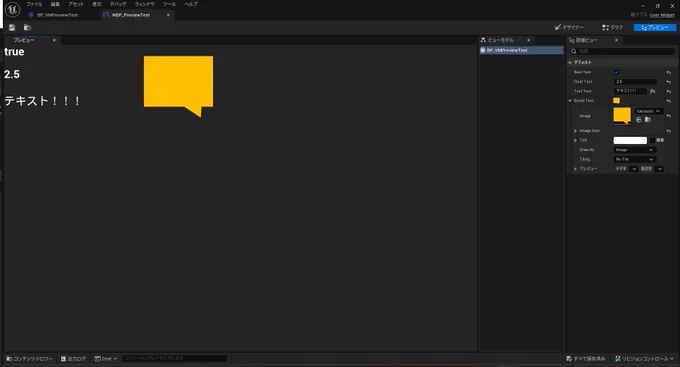This screenshot has height=367, width=680.
Task: Click the 'テキスト！！！' preview text
Action: click(x=42, y=101)
